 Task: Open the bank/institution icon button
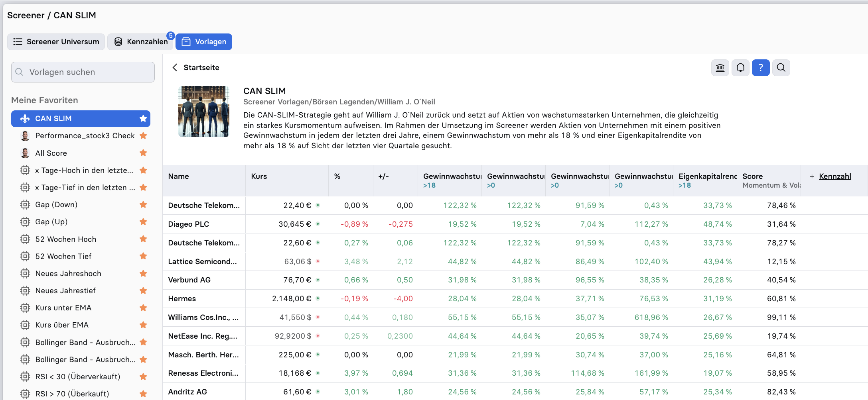tap(720, 68)
